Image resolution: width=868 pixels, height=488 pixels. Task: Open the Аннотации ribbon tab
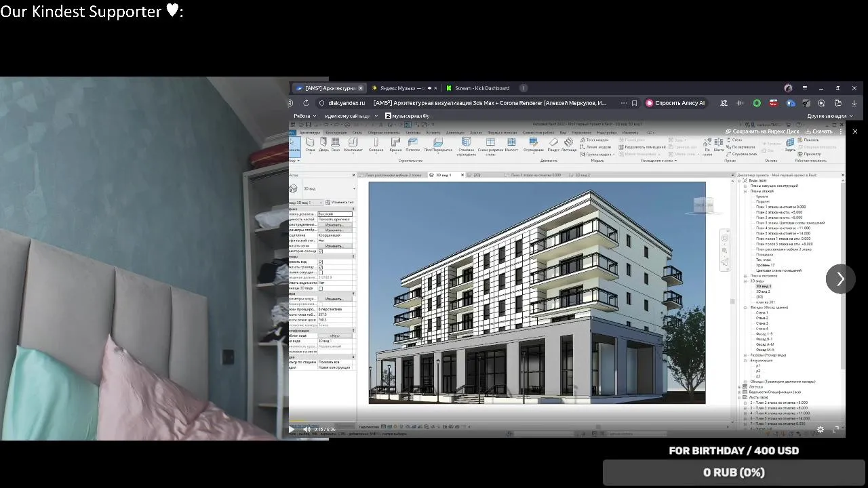pyautogui.click(x=456, y=133)
